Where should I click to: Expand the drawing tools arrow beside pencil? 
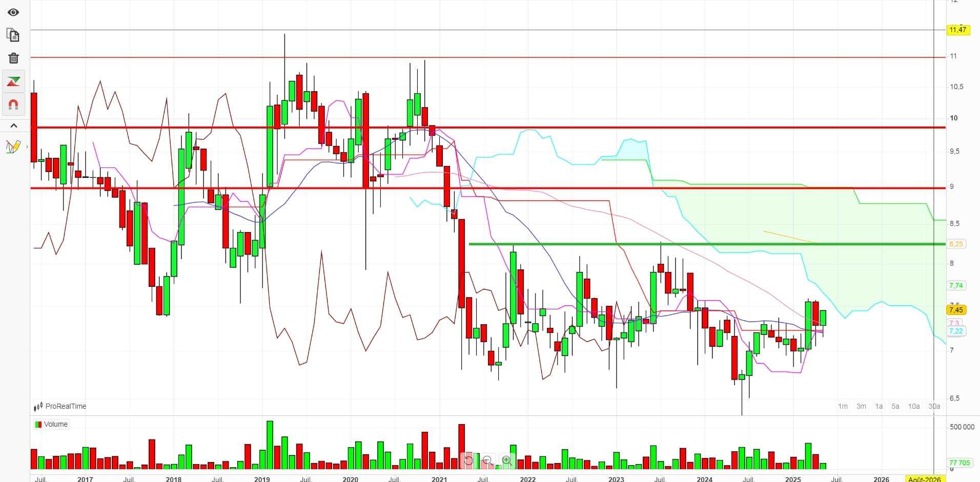click(27, 147)
